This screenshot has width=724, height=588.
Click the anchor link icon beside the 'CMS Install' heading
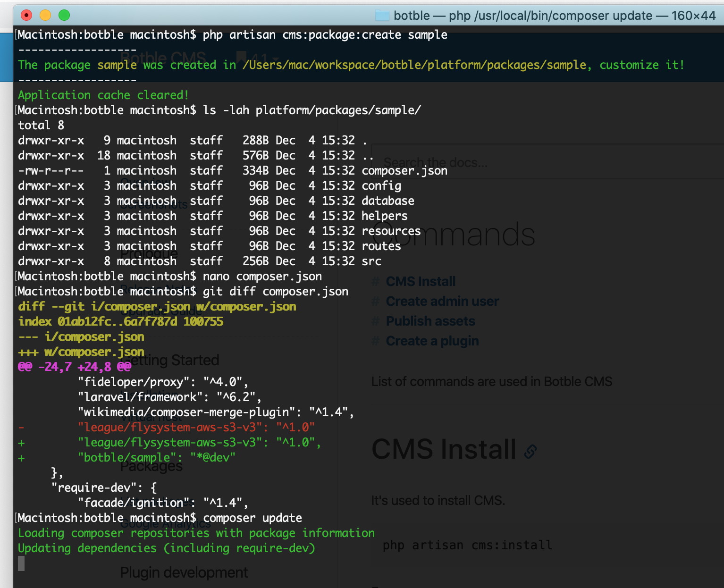coord(530,452)
